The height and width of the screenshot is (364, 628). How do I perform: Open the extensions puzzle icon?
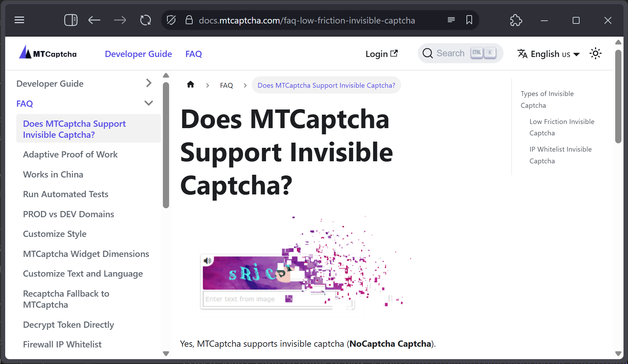(516, 20)
